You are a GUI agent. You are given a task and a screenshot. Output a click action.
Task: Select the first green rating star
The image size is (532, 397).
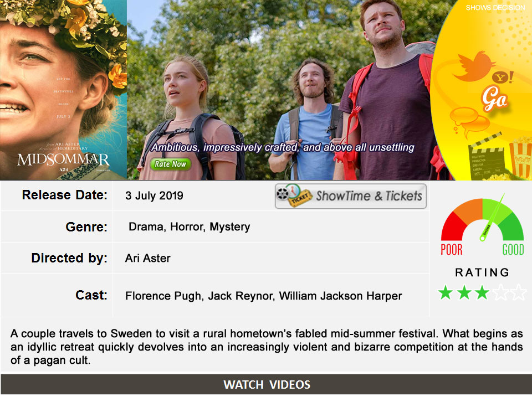(x=446, y=292)
